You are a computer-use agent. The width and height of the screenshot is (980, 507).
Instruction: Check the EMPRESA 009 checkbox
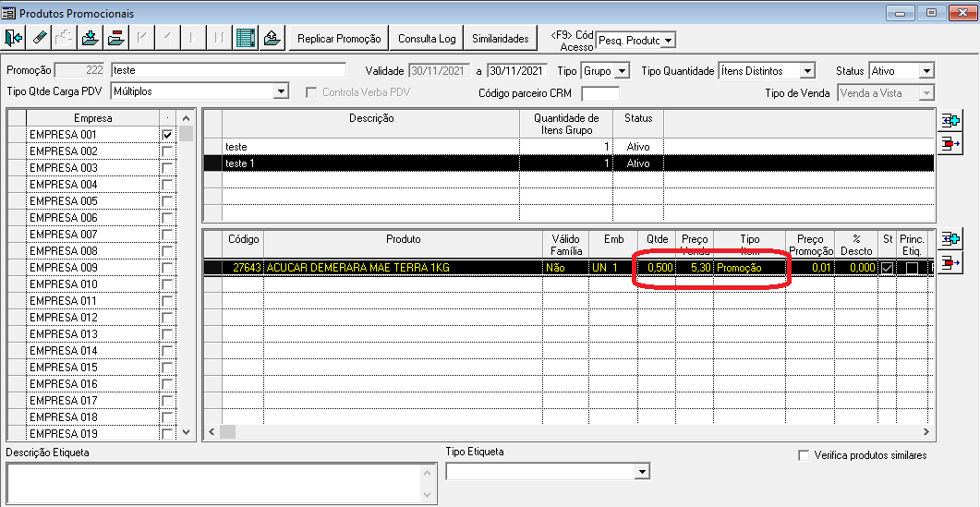pyautogui.click(x=167, y=268)
